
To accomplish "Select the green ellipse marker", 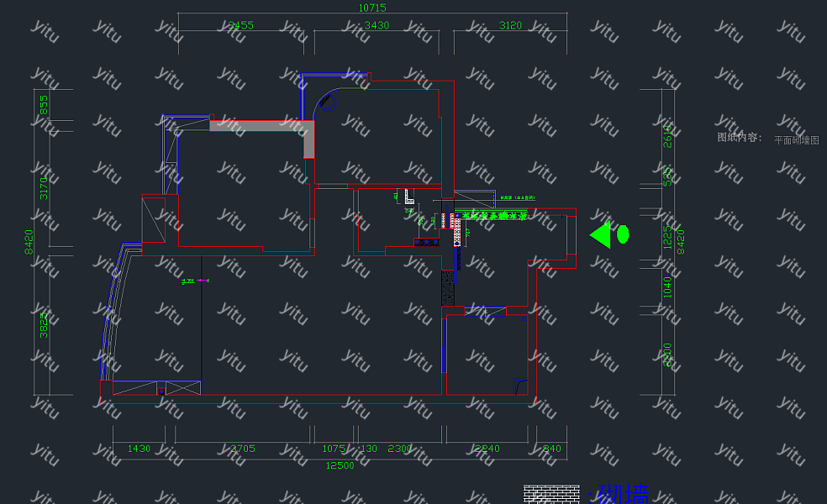I will click(x=623, y=234).
